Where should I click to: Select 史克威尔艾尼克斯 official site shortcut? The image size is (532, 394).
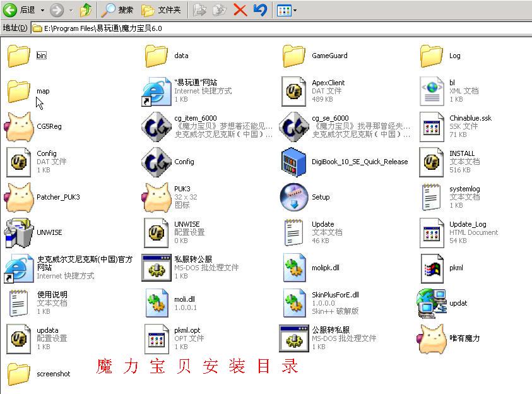(x=69, y=268)
